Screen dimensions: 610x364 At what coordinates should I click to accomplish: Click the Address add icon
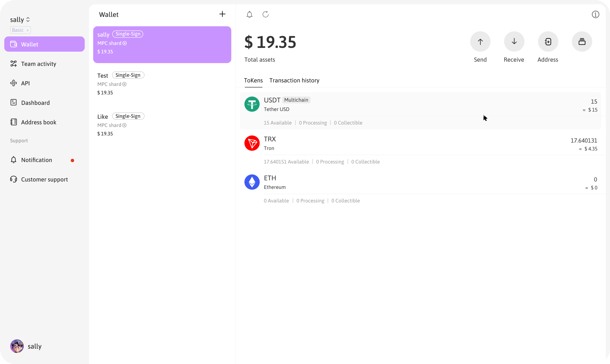click(x=548, y=42)
